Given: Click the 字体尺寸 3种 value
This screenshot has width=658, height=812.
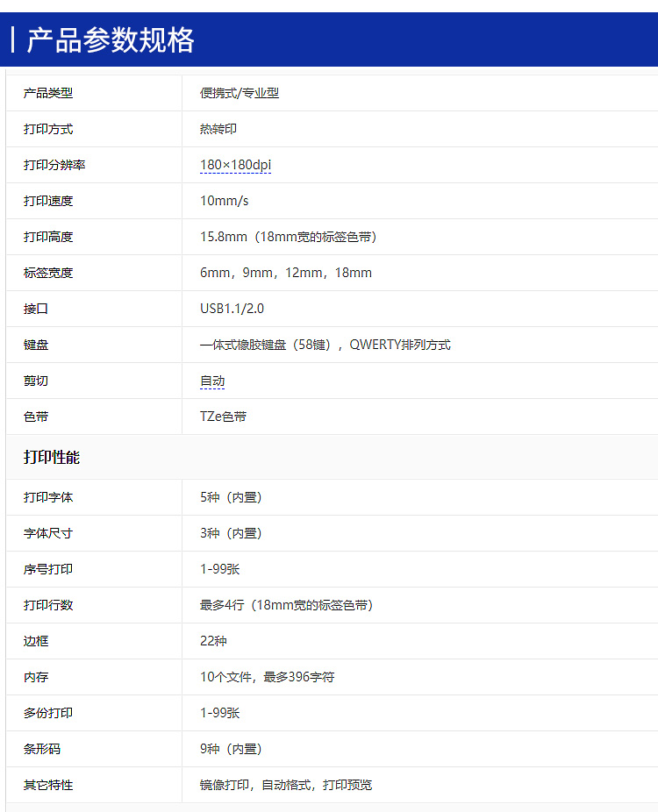Looking at the screenshot, I should point(231,533).
